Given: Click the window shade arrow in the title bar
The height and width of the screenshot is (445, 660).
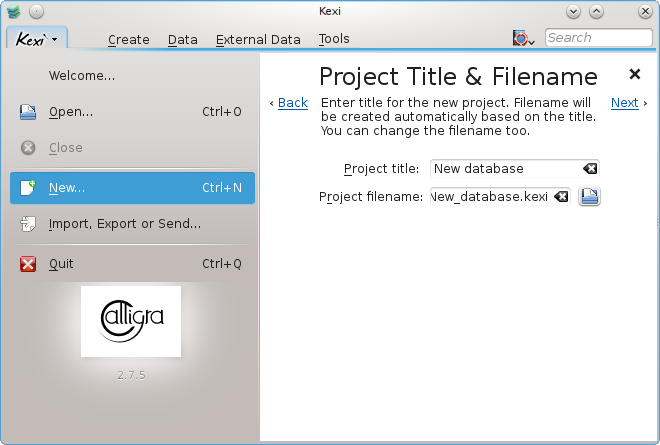Looking at the screenshot, I should (x=574, y=12).
